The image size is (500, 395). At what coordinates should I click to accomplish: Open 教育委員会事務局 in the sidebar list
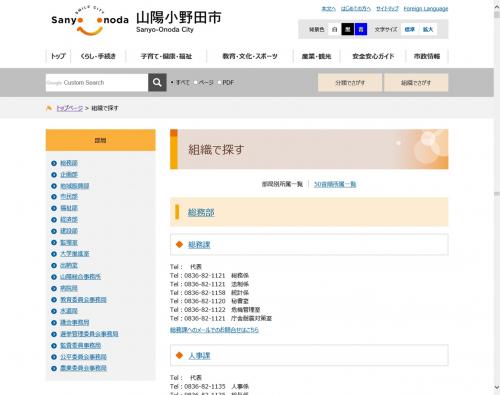coord(83,300)
